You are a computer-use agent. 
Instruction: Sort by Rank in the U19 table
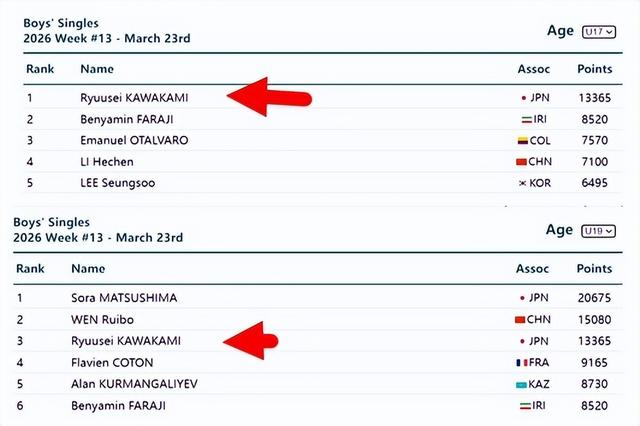click(x=29, y=269)
